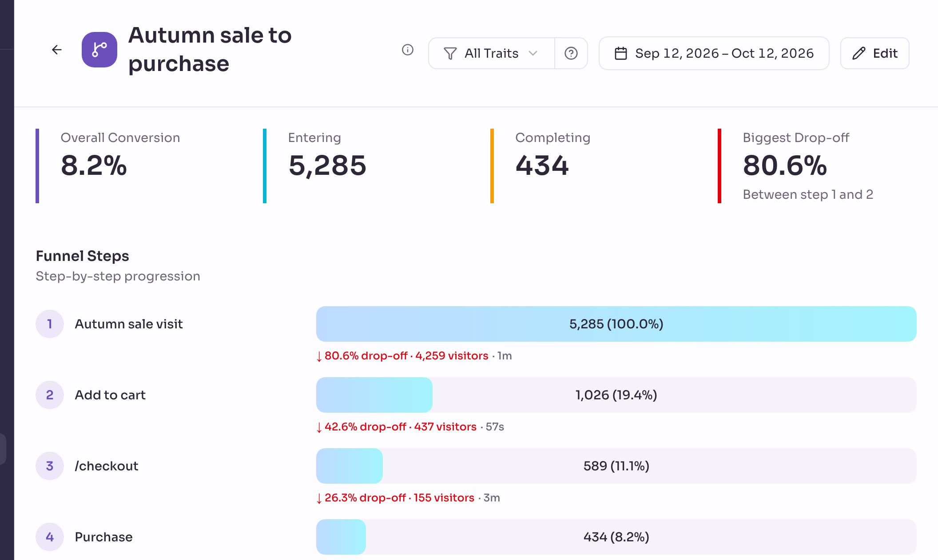Click the 434 (8.2%) funnel bar
This screenshot has height=560, width=938.
coord(616,537)
